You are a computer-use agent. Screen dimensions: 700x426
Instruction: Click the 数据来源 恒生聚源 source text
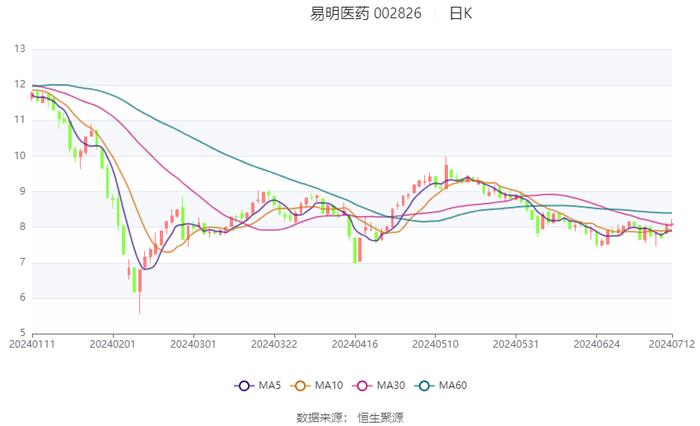point(350,418)
